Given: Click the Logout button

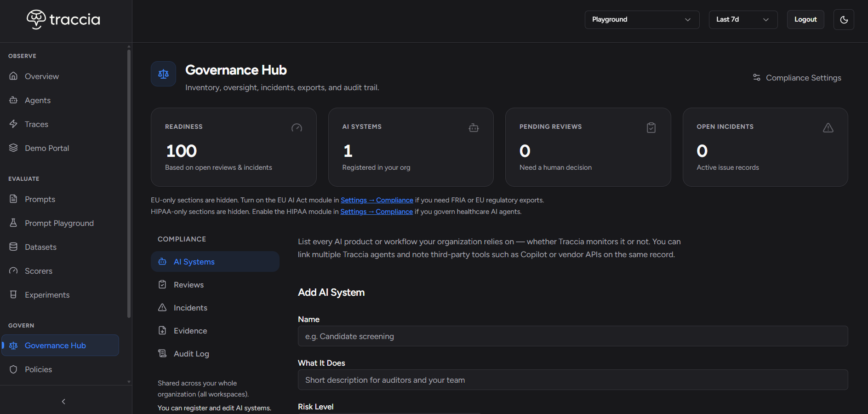Looking at the screenshot, I should [805, 19].
